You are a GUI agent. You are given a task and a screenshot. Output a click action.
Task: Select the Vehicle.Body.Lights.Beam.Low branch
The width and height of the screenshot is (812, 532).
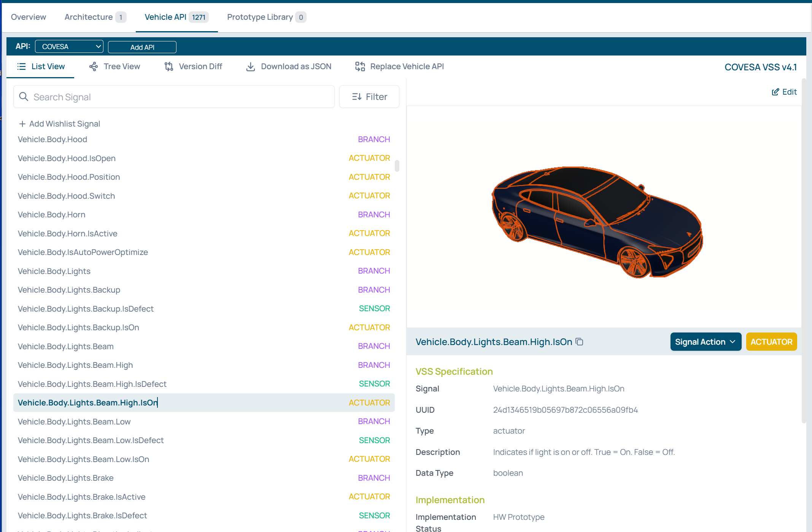[74, 421]
